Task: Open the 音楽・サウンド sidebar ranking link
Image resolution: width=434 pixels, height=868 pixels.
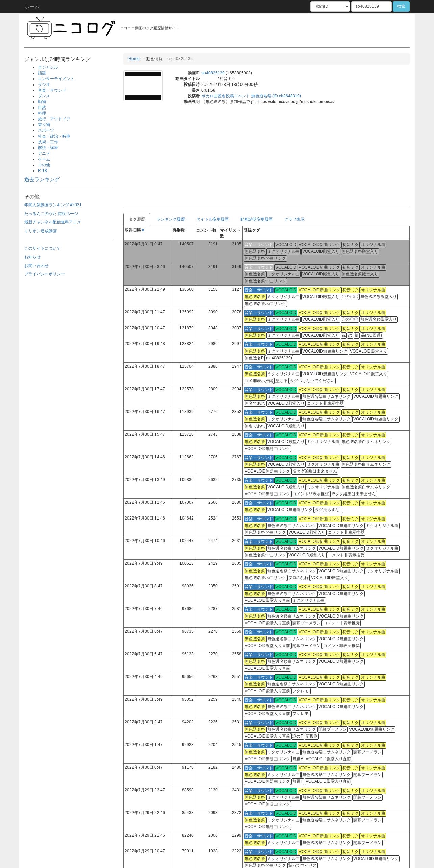Action: click(x=52, y=90)
